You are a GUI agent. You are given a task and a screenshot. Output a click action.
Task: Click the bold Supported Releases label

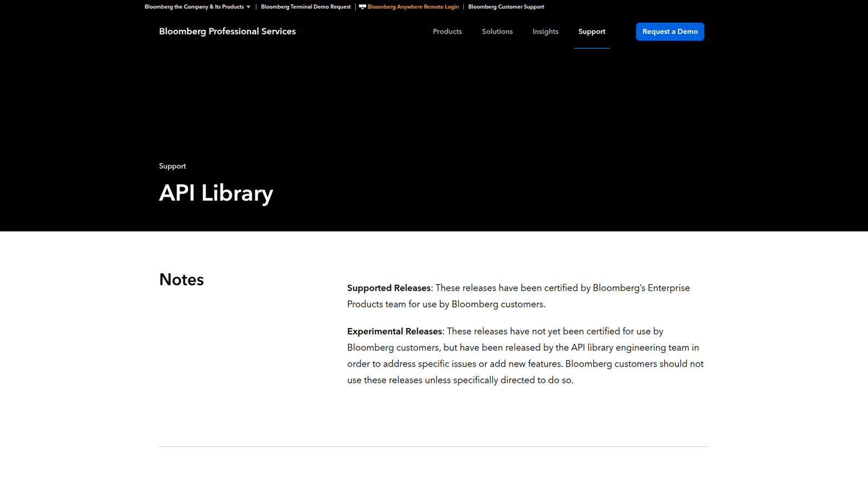coord(388,288)
